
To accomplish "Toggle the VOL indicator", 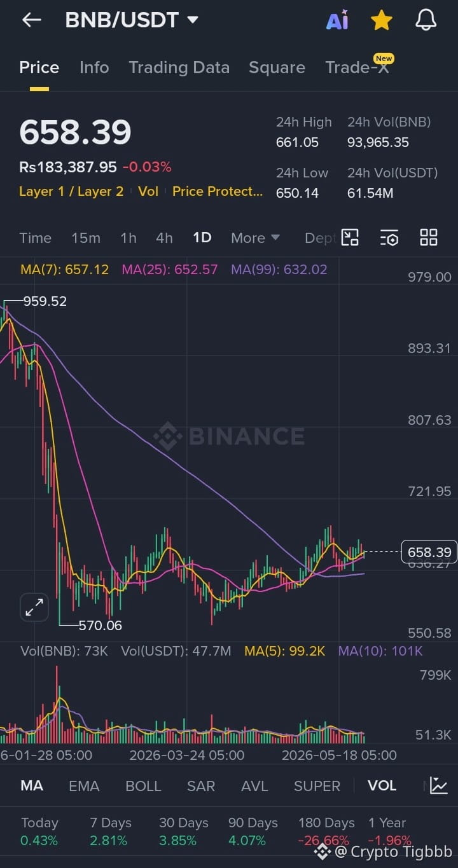I will pyautogui.click(x=382, y=785).
